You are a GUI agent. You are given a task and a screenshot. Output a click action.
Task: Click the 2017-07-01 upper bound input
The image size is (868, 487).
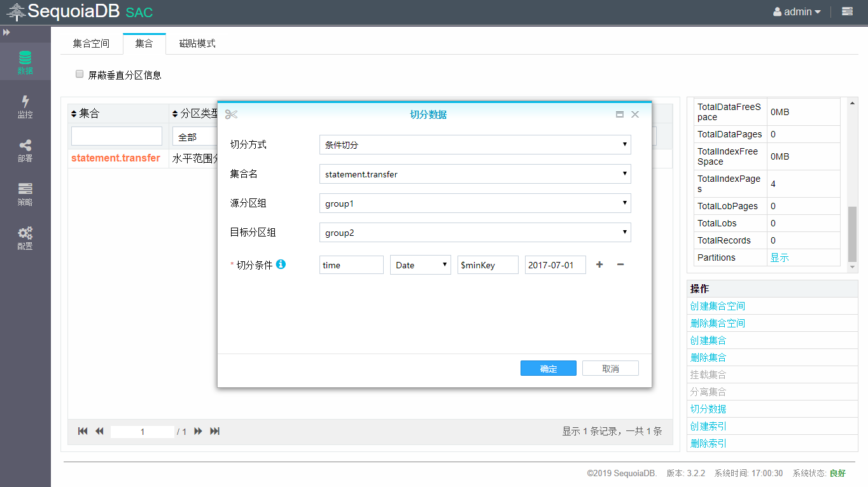pyautogui.click(x=556, y=265)
